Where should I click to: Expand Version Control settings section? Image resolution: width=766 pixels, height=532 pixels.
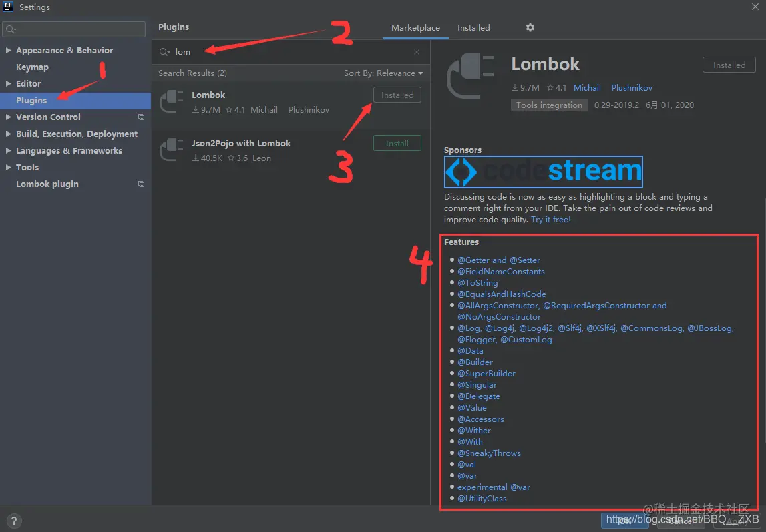(8, 117)
